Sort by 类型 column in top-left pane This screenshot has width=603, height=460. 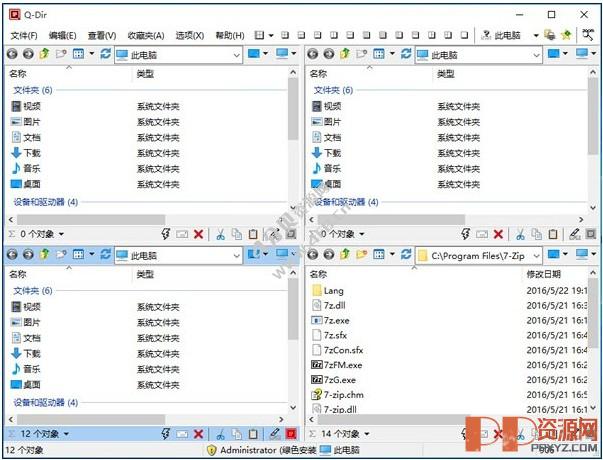[x=145, y=73]
